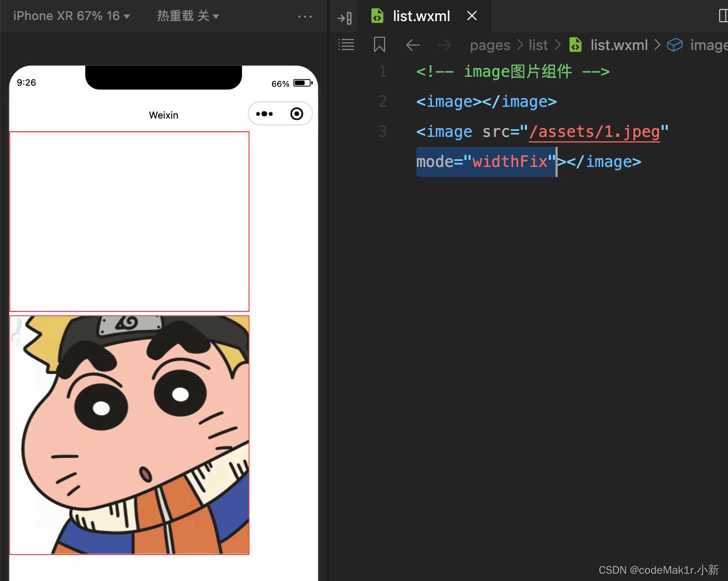Click the 'list' folder breadcrumb
The height and width of the screenshot is (581, 728).
point(538,45)
